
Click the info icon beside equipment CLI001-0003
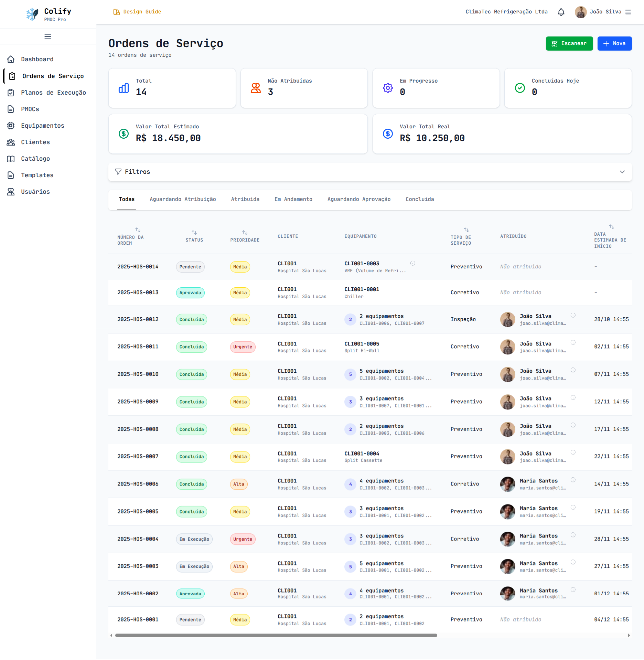pos(413,263)
